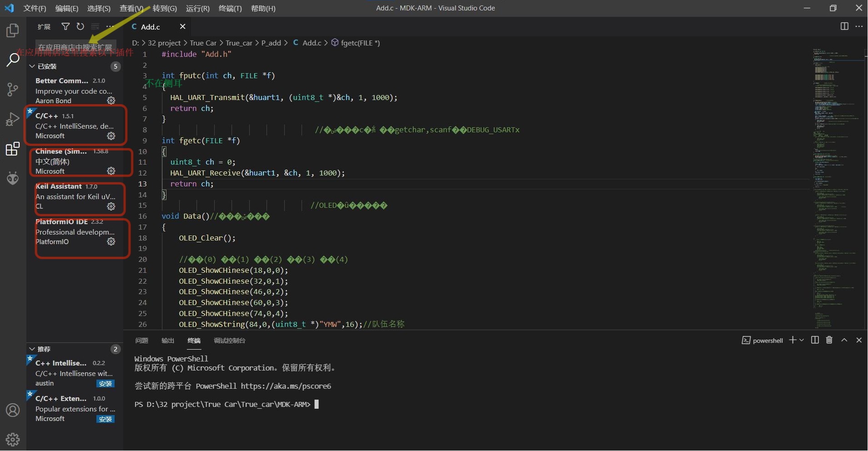This screenshot has height=451, width=868.
Task: Open the Search view in activity bar
Action: [13, 60]
